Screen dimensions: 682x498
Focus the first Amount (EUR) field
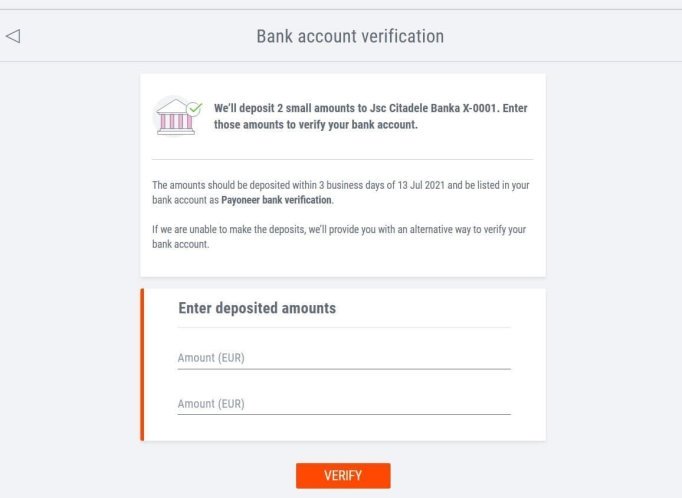coord(344,358)
